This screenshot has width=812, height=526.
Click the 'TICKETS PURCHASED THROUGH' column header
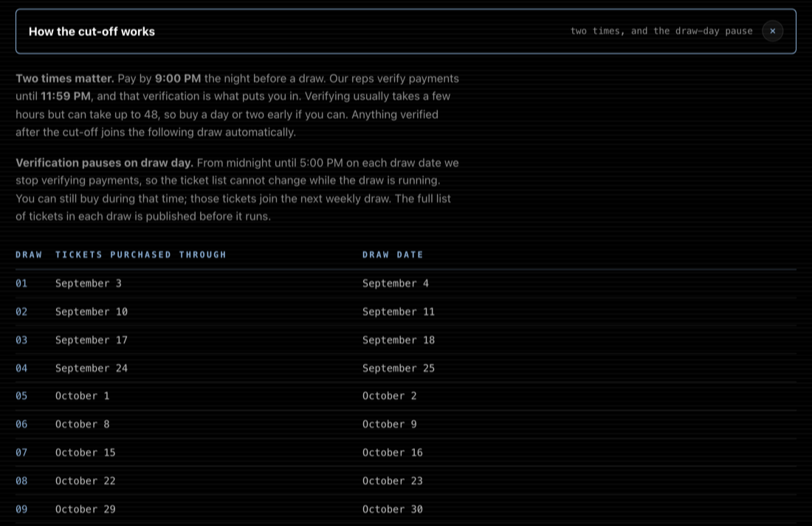(141, 254)
